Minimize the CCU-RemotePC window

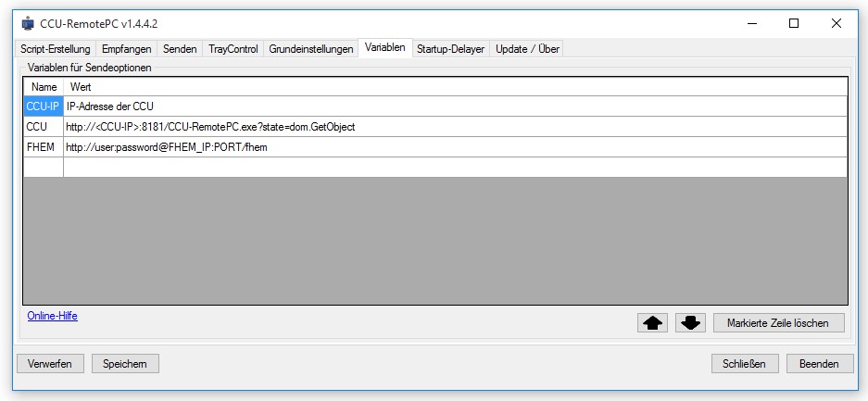(752, 24)
